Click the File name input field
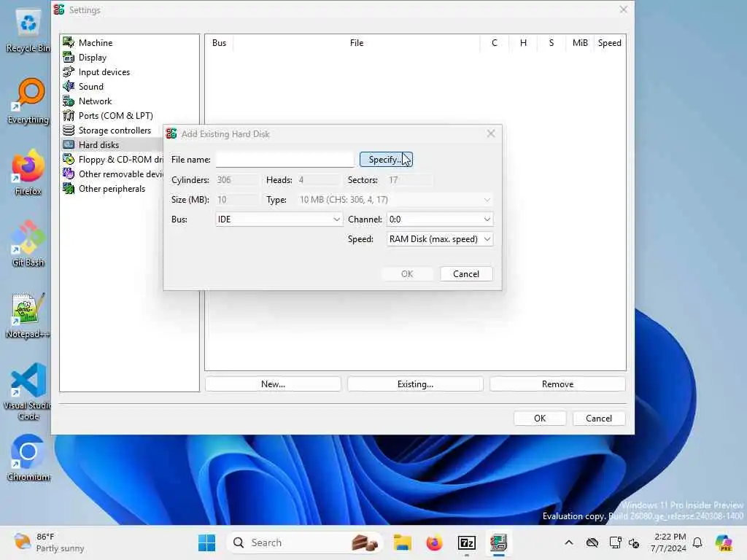This screenshot has width=747, height=560. tap(285, 160)
